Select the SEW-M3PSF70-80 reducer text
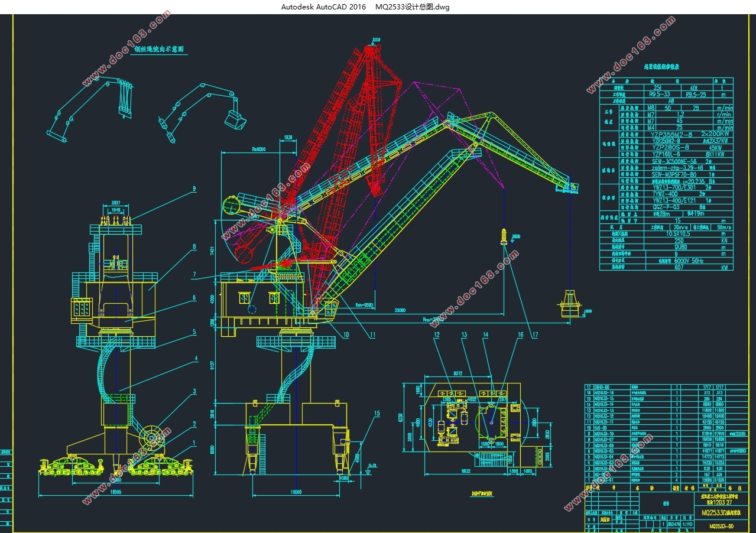Image resolution: width=756 pixels, height=533 pixels. point(674,174)
